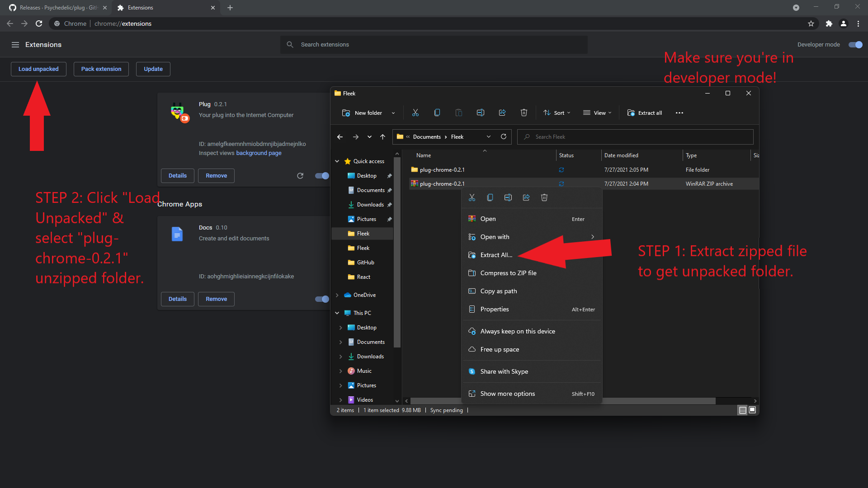Click the Explorer horizontal scrollbar
Image resolution: width=868 pixels, height=488 pixels.
563,401
